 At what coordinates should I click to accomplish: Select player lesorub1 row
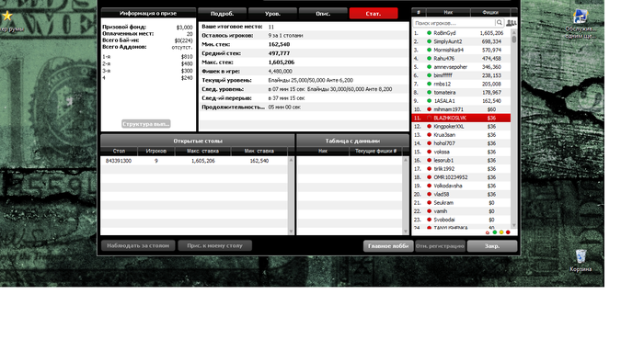pos(461,160)
